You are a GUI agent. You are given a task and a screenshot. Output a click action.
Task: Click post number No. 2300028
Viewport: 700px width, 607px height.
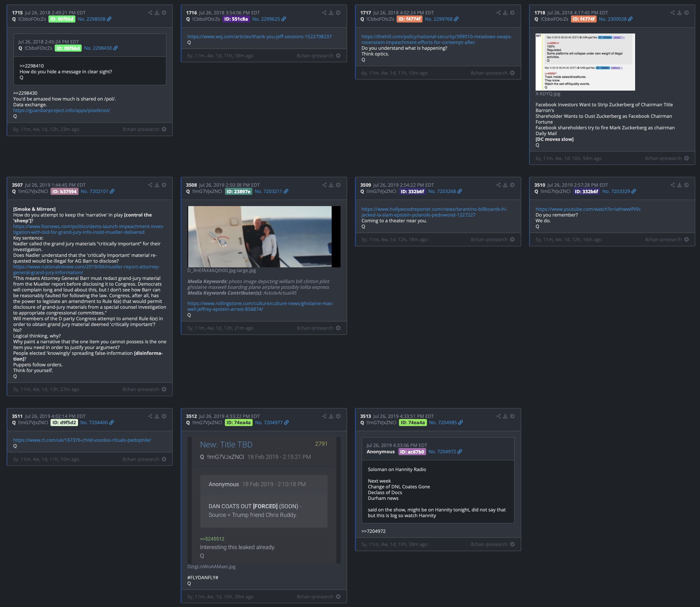tap(613, 19)
